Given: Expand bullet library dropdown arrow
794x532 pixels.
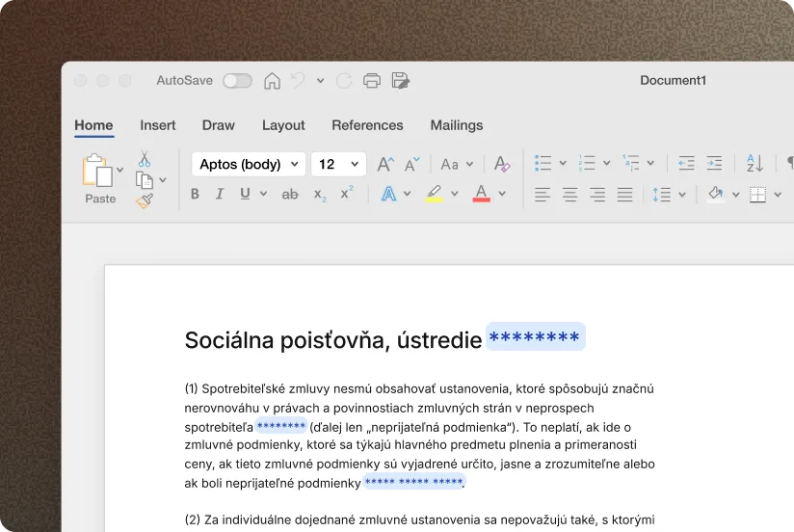Looking at the screenshot, I should coord(563,163).
